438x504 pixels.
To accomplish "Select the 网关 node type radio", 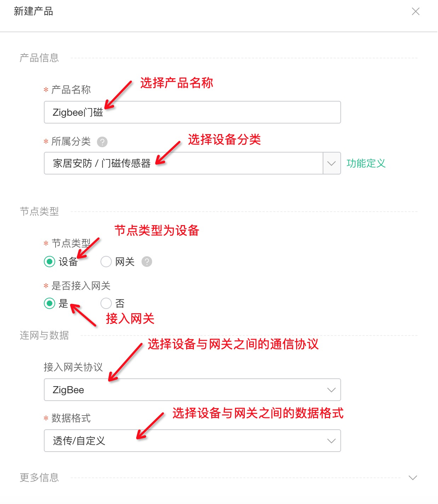I will pos(106,262).
